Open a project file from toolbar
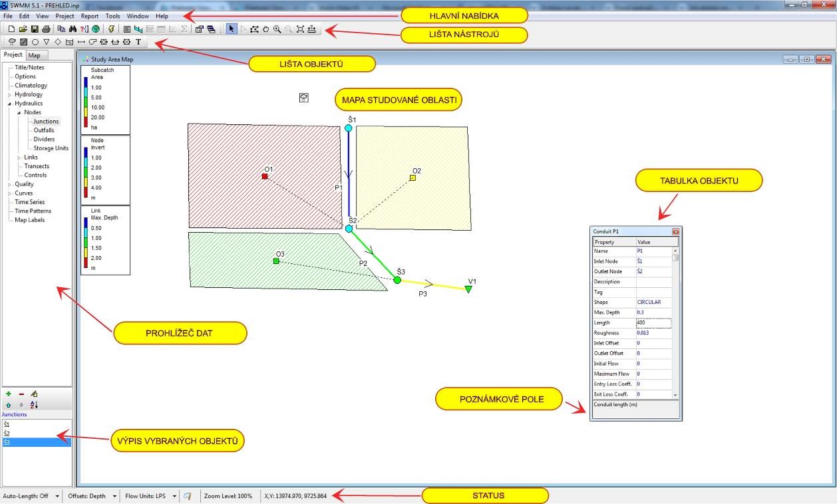This screenshot has height=504, width=837. point(23,29)
